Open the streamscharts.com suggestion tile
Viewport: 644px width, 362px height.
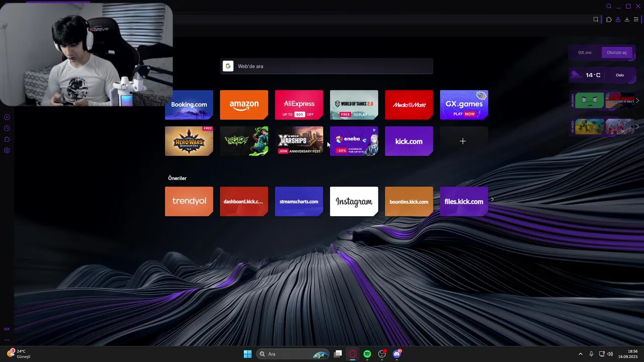(x=299, y=202)
